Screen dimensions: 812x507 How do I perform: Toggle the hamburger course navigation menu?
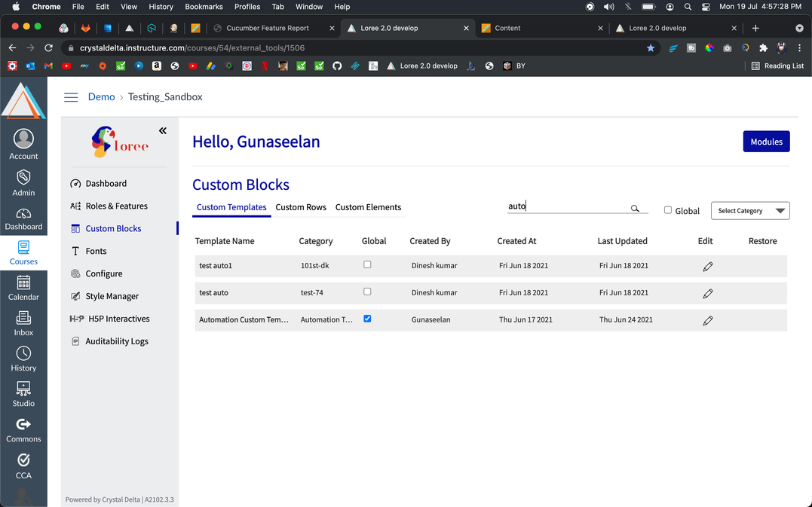click(x=71, y=97)
